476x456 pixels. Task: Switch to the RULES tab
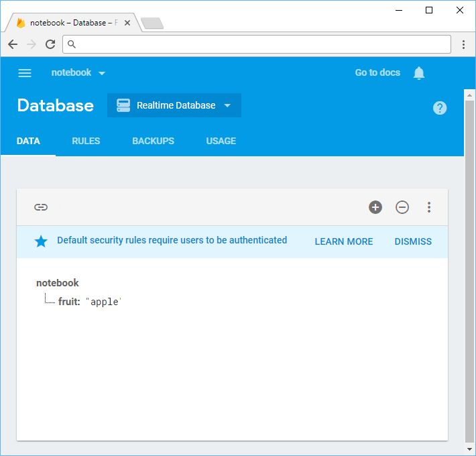pyautogui.click(x=86, y=141)
